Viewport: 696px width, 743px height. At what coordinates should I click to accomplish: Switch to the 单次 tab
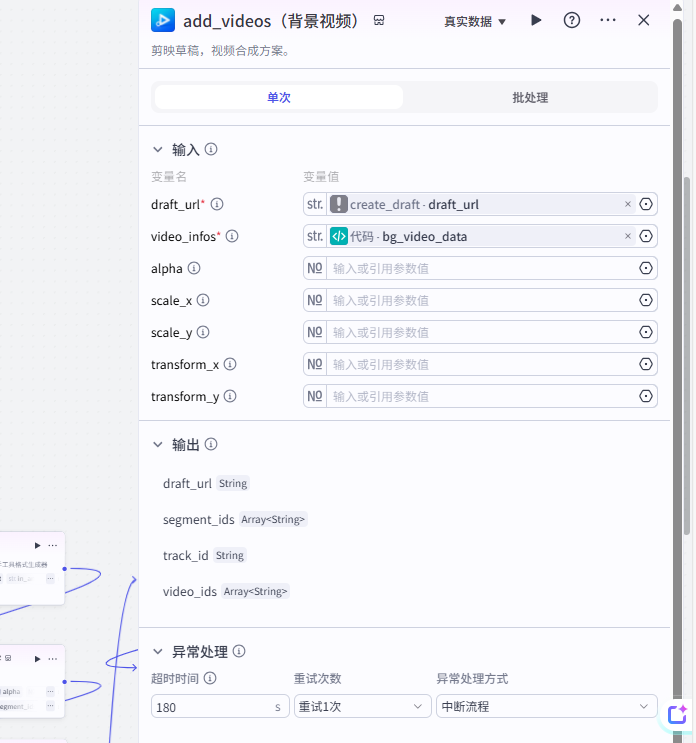click(x=279, y=97)
